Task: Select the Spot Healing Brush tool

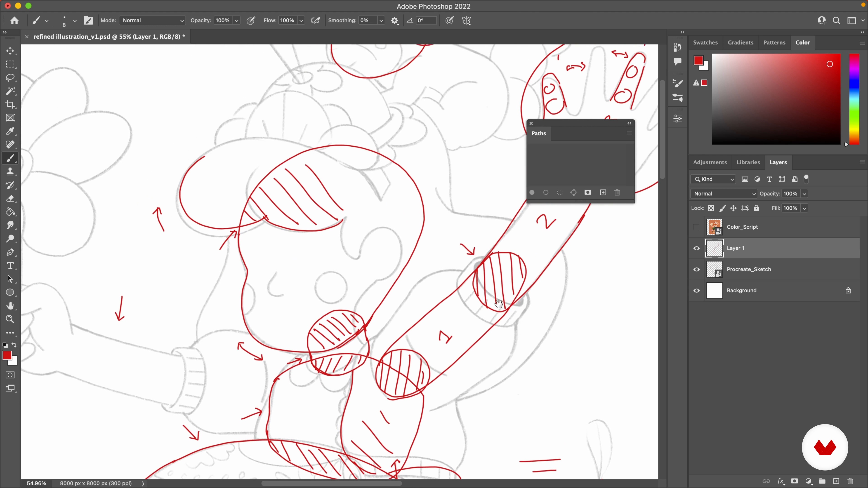Action: pos(10,145)
